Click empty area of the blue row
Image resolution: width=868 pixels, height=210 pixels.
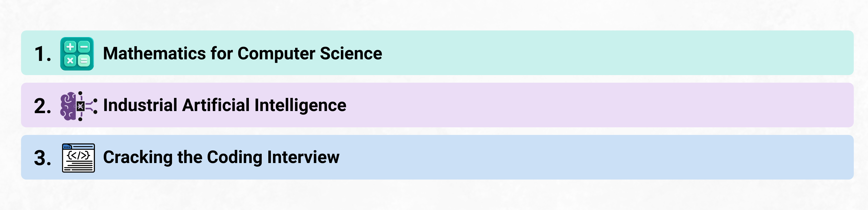coord(607,157)
